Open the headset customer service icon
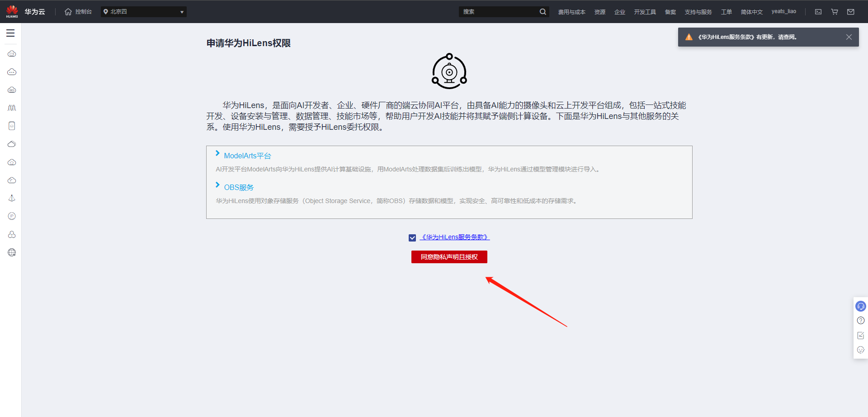 pos(861,306)
